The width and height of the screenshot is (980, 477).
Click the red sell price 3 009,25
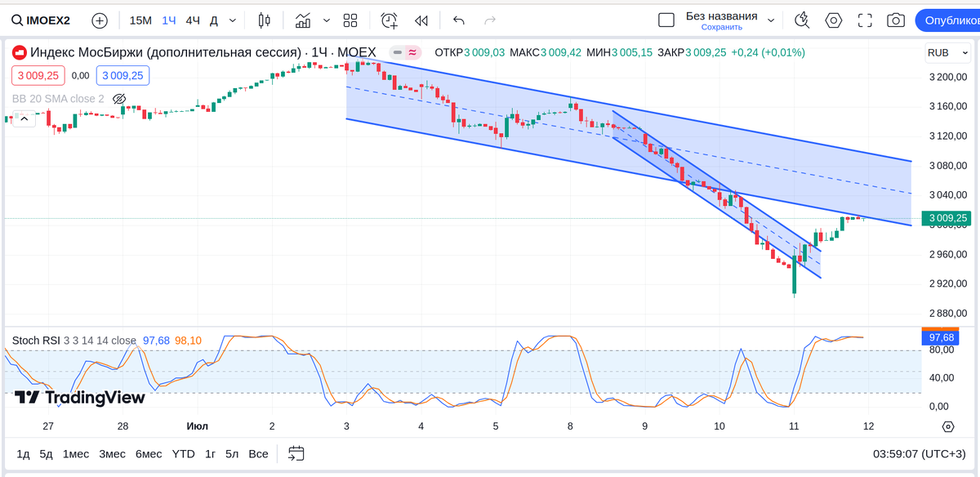point(37,76)
